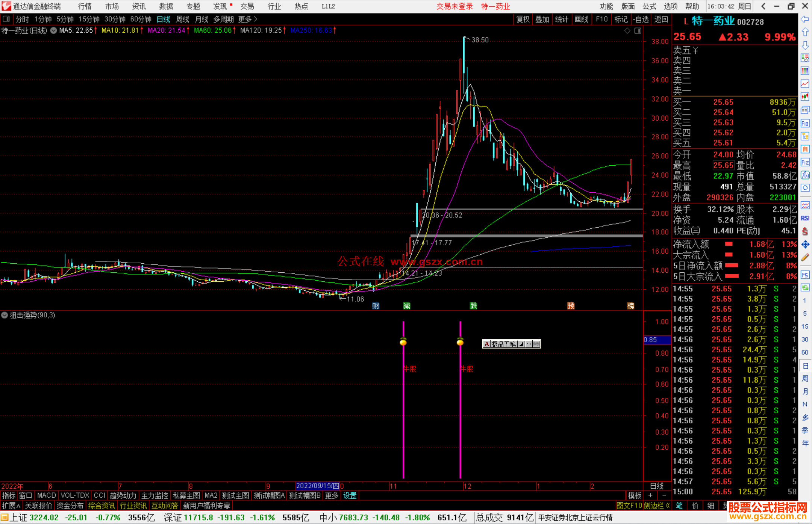Viewport: 812px width, 524px height.
Task: Click the four-way move arrows icon
Action: (x=805, y=245)
